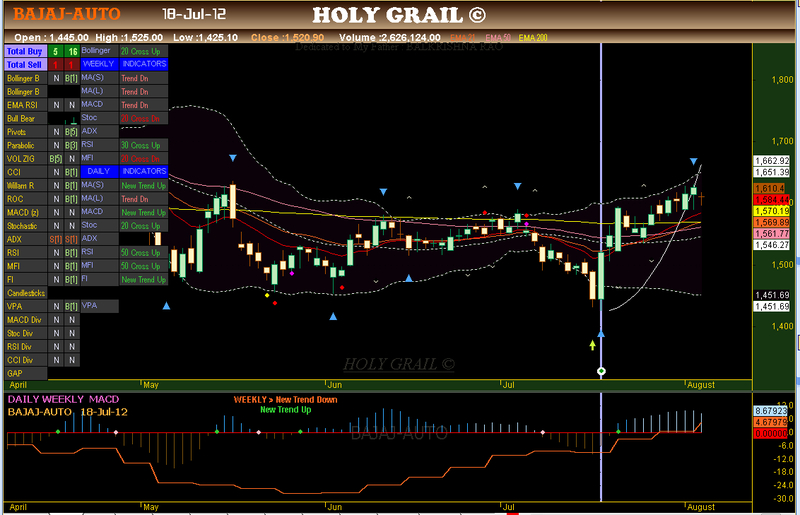800x515 pixels.
Task: Click the 8.67923 MACD value label
Action: (771, 411)
